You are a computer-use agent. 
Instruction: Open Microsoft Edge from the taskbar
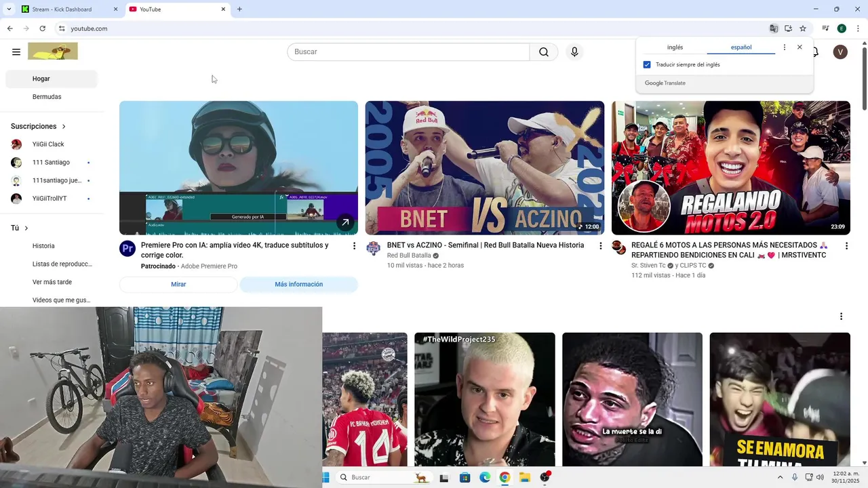[485, 478]
